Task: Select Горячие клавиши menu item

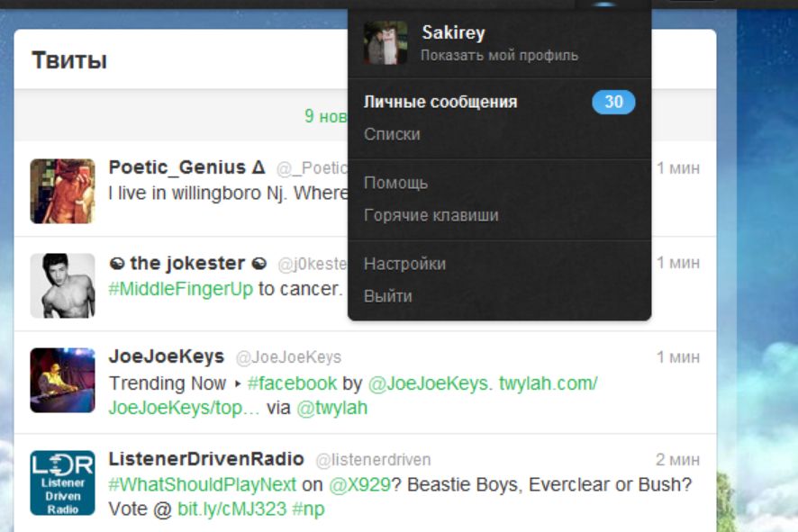Action: click(431, 215)
